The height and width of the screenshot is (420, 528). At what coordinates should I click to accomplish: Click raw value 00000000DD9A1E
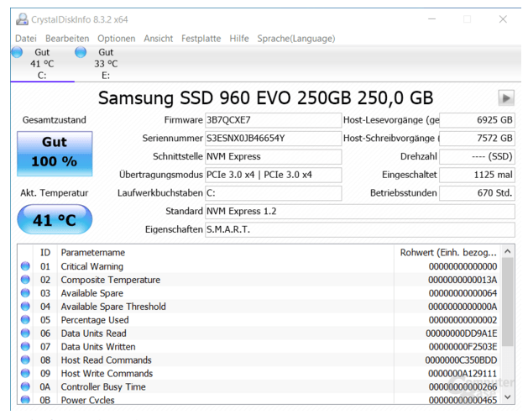pos(462,333)
